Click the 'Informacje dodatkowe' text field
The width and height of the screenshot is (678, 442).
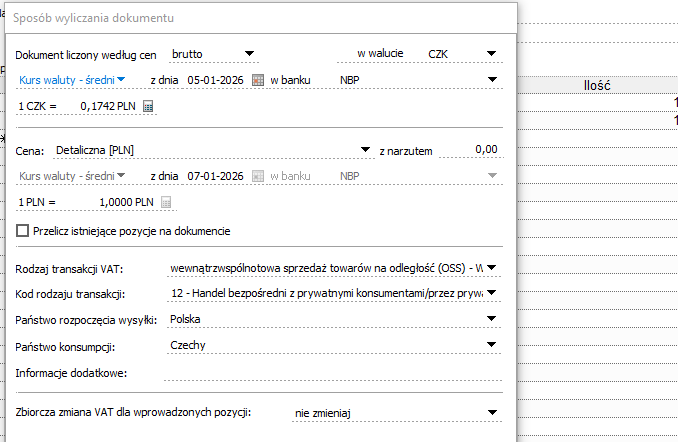(330, 373)
